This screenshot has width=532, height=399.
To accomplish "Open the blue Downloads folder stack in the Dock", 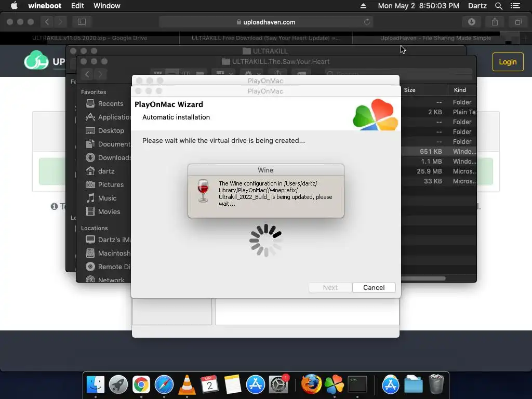I will 414,385.
